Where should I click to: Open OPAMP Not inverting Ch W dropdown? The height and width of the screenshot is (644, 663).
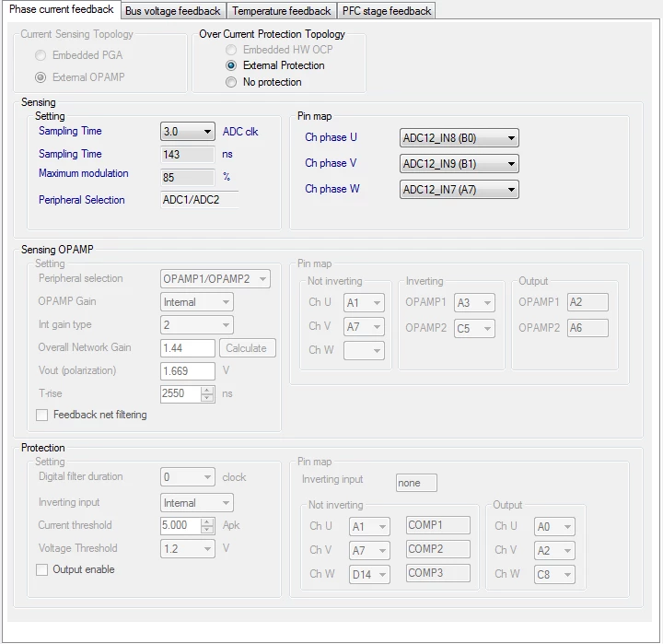point(364,351)
